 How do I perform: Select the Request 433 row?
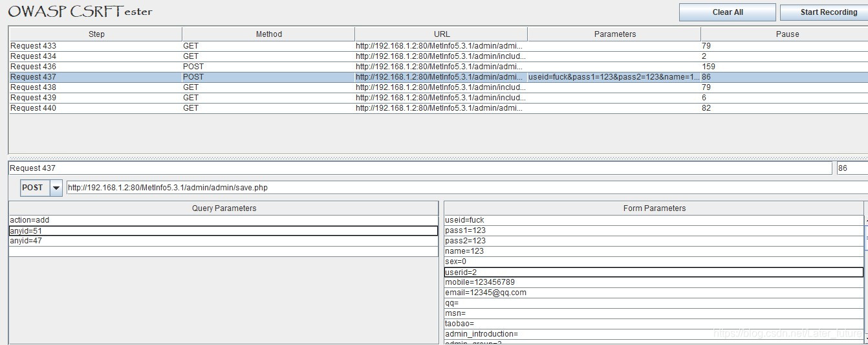click(x=439, y=46)
